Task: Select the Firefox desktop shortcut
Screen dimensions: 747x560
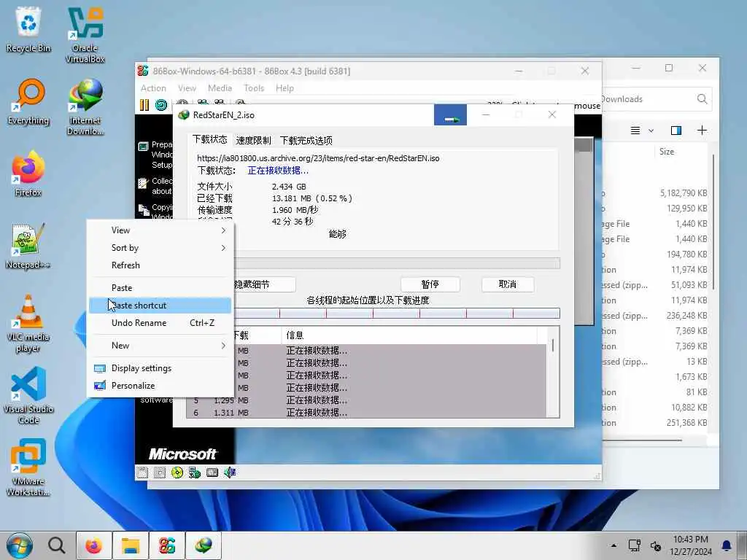Action: click(x=28, y=174)
